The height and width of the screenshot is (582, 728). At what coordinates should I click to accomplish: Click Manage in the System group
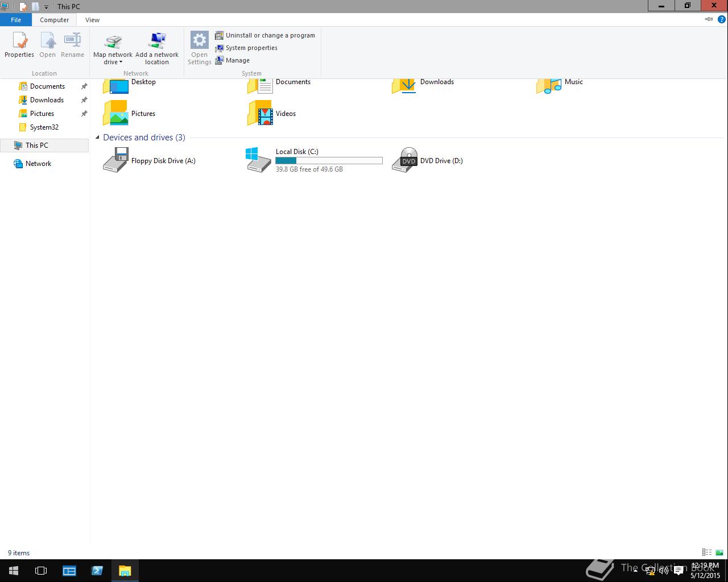click(233, 60)
